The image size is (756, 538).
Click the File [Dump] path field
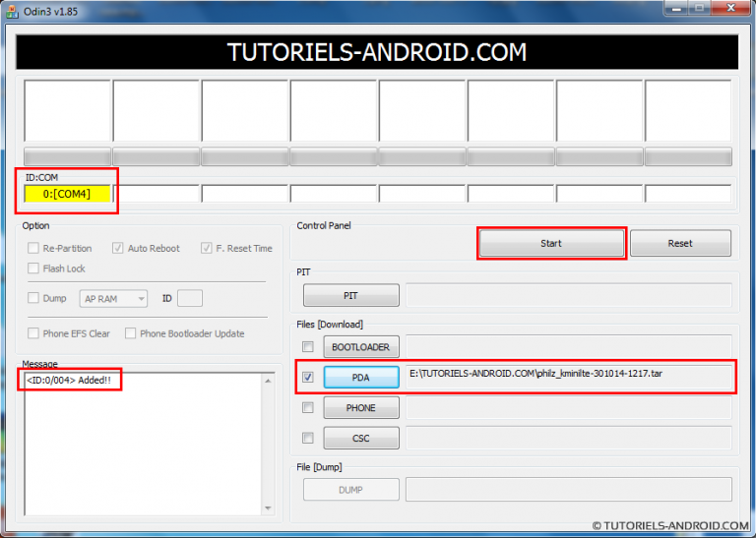[x=569, y=490]
